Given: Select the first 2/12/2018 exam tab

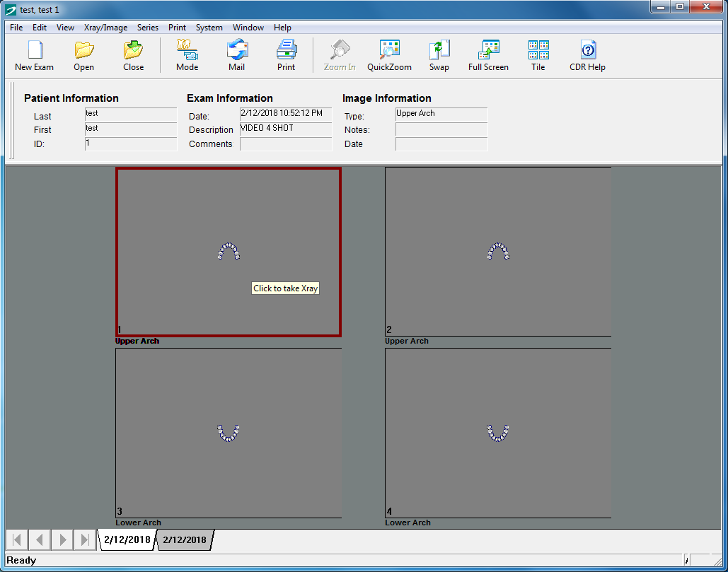Looking at the screenshot, I should (127, 539).
